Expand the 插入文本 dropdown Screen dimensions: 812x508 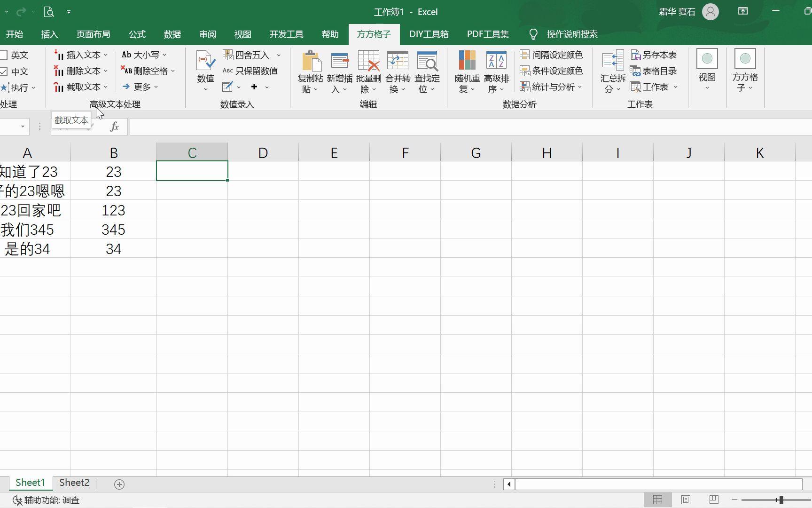[x=106, y=56]
